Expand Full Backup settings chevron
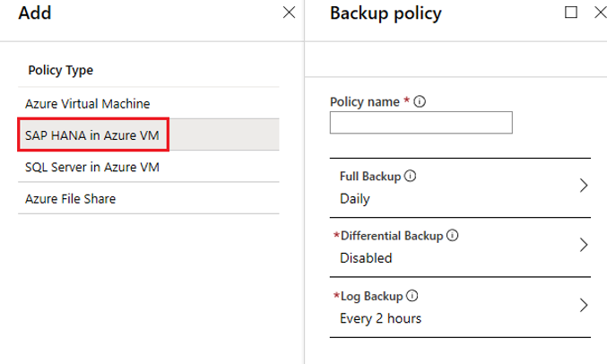 click(584, 186)
